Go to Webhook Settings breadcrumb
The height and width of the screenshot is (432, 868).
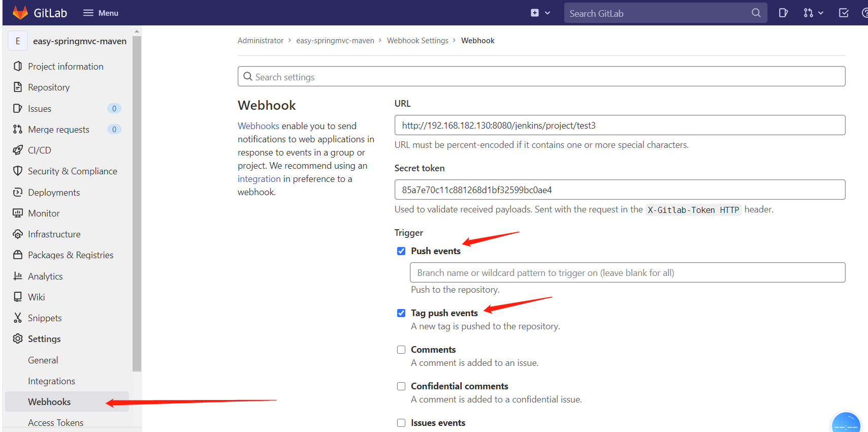[417, 41]
